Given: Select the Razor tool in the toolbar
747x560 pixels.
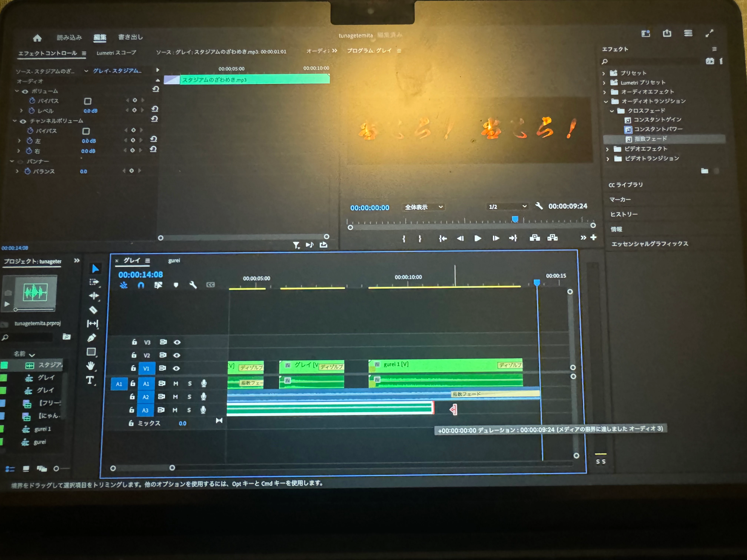Looking at the screenshot, I should [x=93, y=309].
